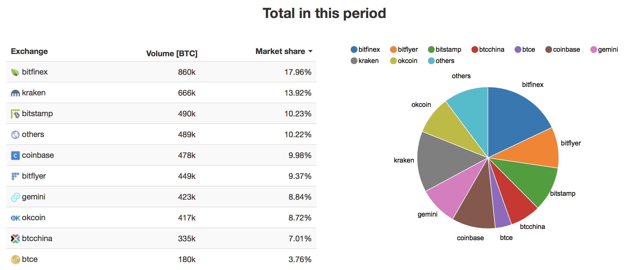Screen dimensions: 644x270
Task: Click the bitfinex leaf logo icon
Action: click(x=15, y=72)
